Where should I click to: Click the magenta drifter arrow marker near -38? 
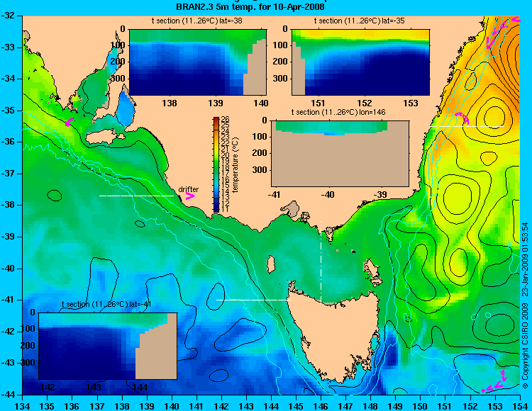click(190, 196)
